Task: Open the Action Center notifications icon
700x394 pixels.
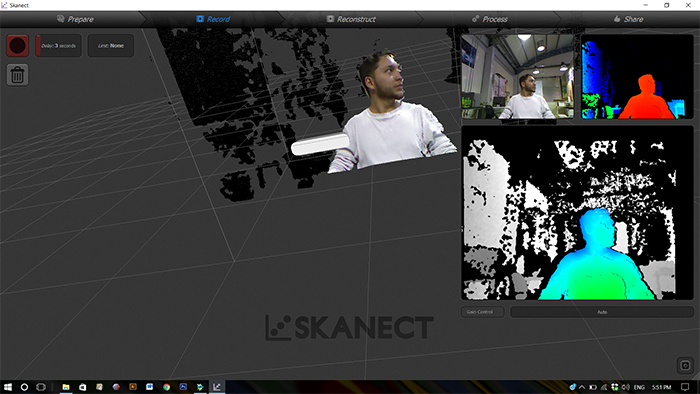Action: click(685, 387)
